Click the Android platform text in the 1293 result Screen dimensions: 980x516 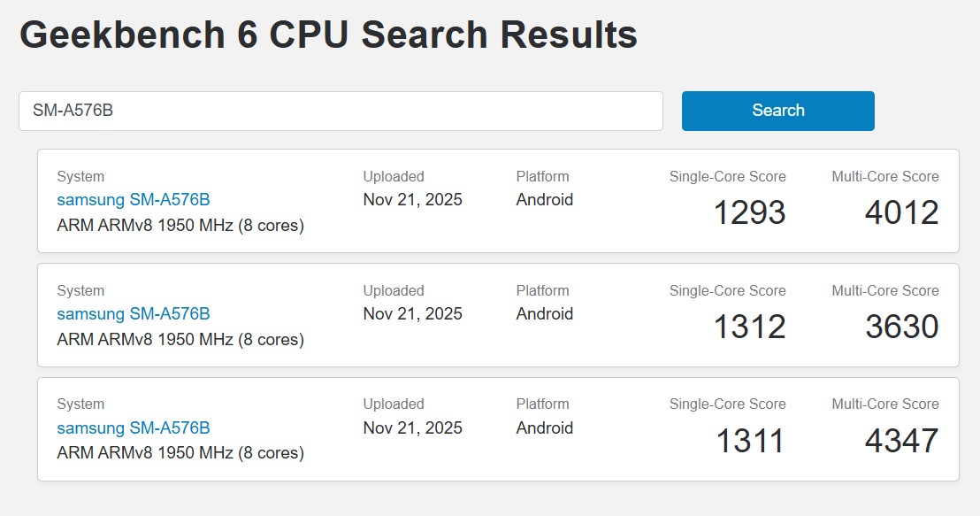(545, 200)
